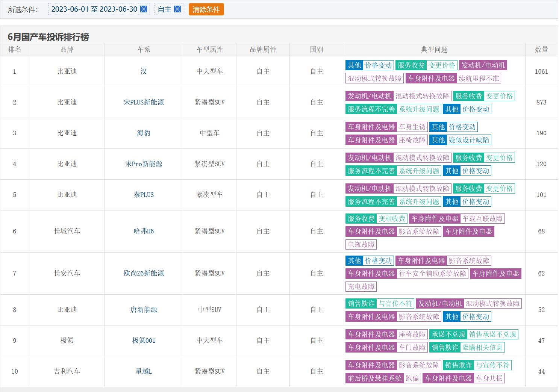This screenshot has height=392, width=559.
Task: Click the 疑似设计缺陷 tag for 海豹
Action: (469, 140)
